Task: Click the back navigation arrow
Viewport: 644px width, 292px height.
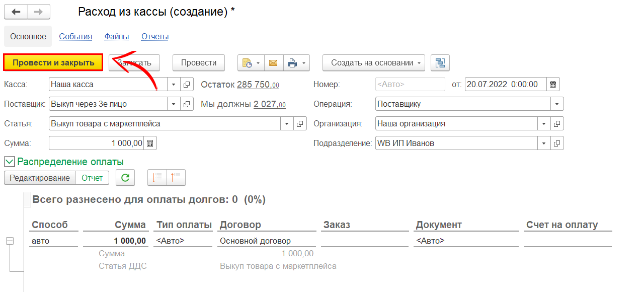Action: (x=16, y=12)
